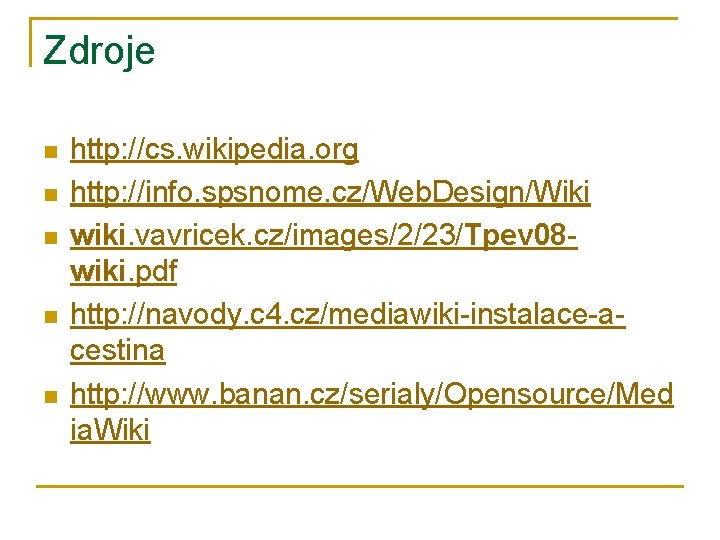Click the bullet beside the cs.wikipedia.org link
The width and height of the screenshot is (720, 540).
[x=50, y=153]
